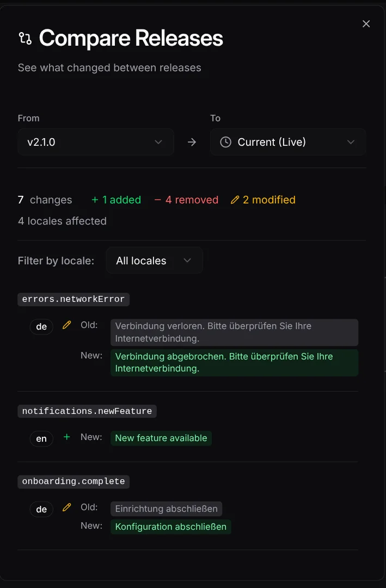Open the To dropdown set to Current (Live)

[x=287, y=142]
